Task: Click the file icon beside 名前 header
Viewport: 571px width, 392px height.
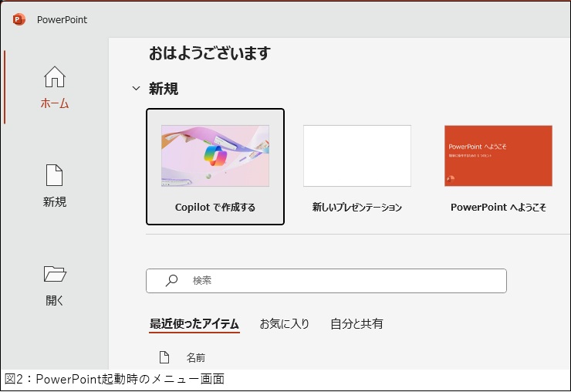Action: tap(164, 357)
